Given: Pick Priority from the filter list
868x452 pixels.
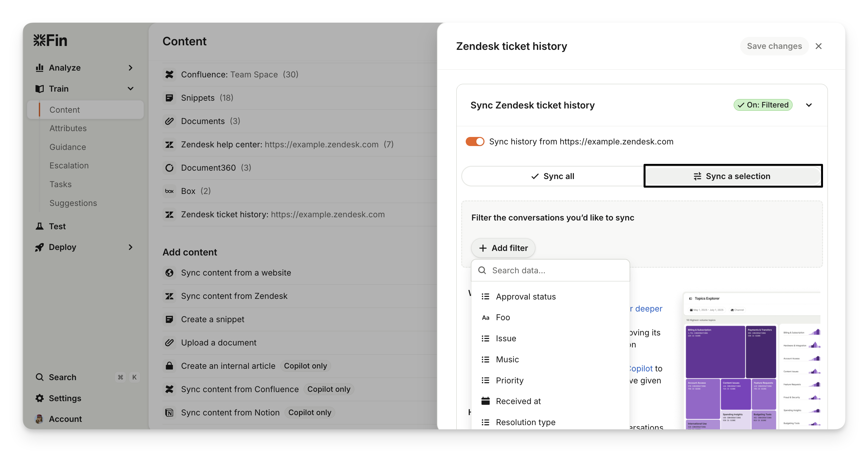Looking at the screenshot, I should [x=509, y=380].
